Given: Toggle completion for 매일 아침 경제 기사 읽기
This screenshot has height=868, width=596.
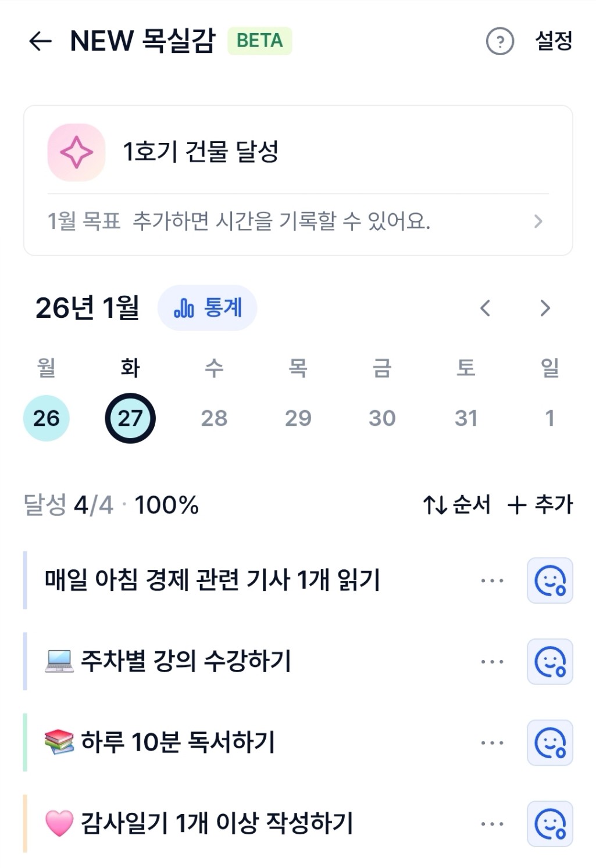Looking at the screenshot, I should click(x=549, y=580).
